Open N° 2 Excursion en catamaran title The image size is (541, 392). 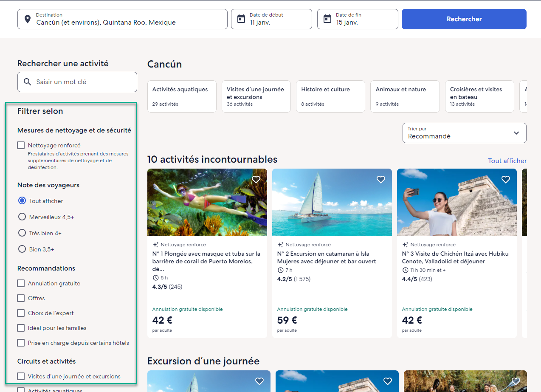(327, 257)
